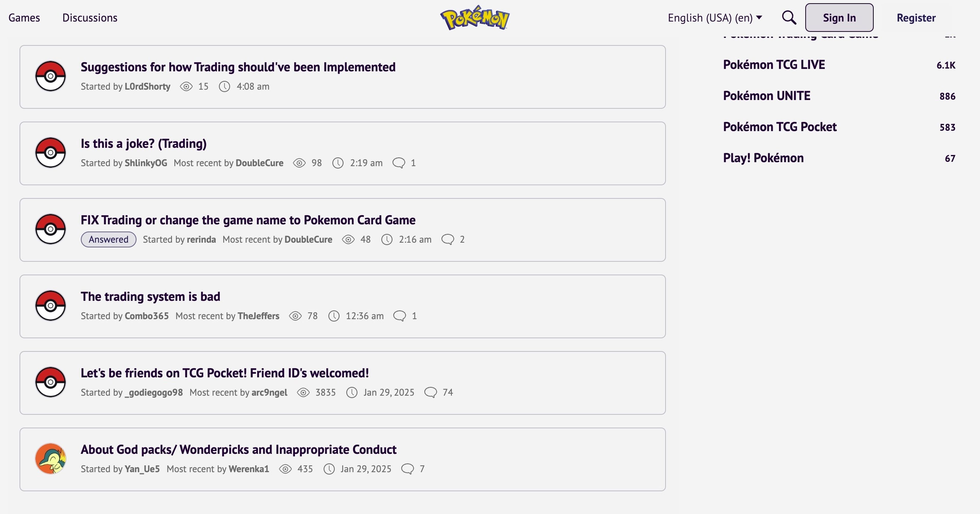
Task: Open search using the magnifying glass icon
Action: (789, 17)
